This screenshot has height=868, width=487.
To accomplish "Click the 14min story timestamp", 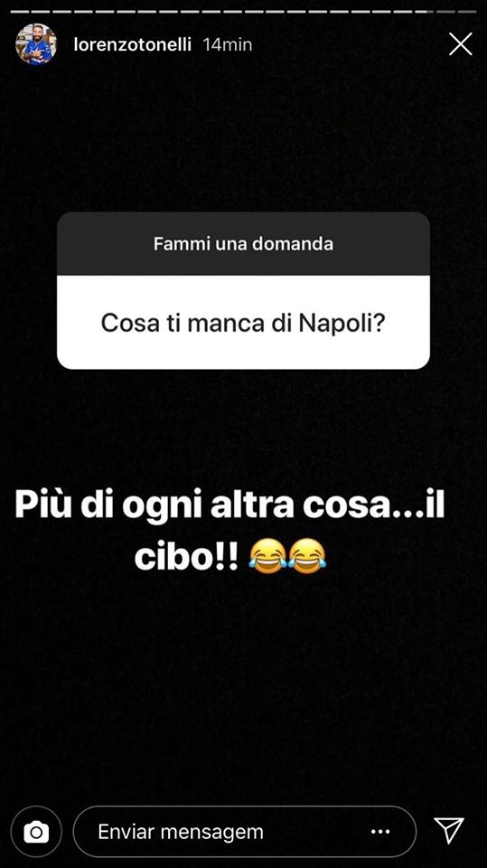I will pos(228,45).
